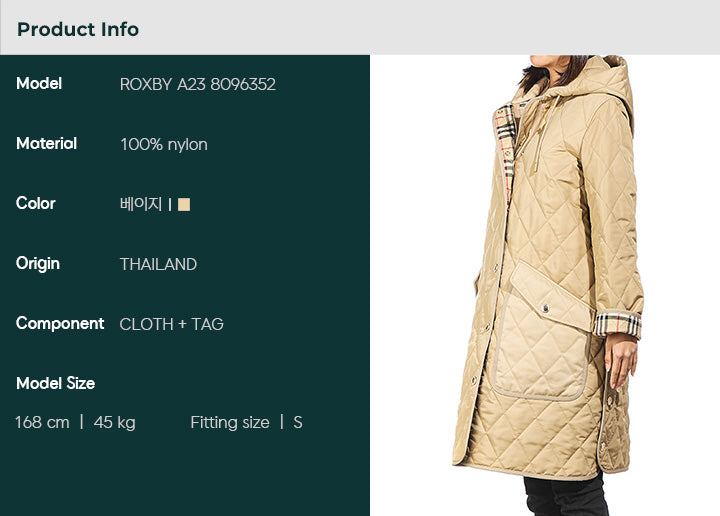
Task: Click the Product Info heading
Action: tap(78, 29)
